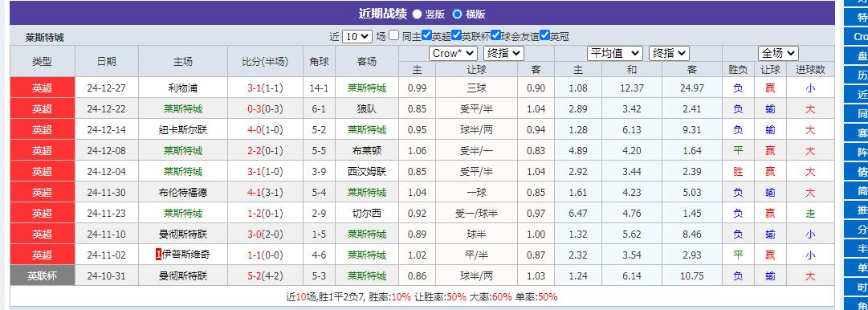The width and height of the screenshot is (868, 310).
Task: Click 莱斯特城 away team in 24-12-27 row
Action: click(x=366, y=88)
